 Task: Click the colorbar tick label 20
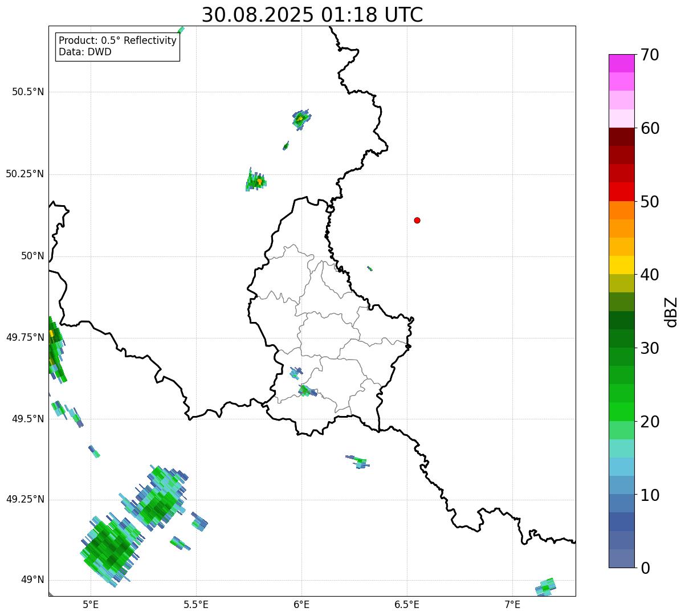pos(650,422)
